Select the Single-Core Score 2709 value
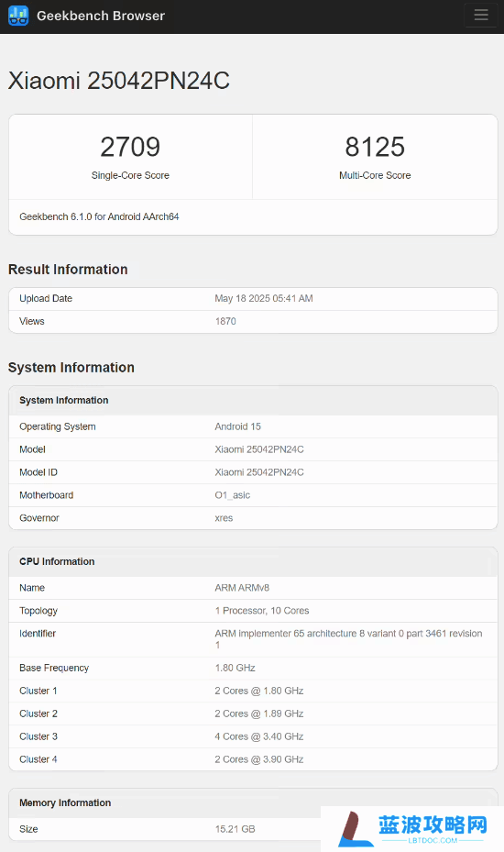Image resolution: width=504 pixels, height=852 pixels. pyautogui.click(x=130, y=147)
